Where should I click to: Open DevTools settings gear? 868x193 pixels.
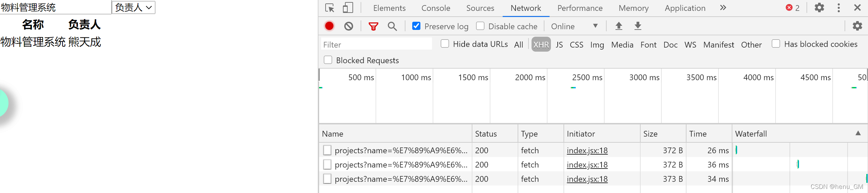(819, 8)
